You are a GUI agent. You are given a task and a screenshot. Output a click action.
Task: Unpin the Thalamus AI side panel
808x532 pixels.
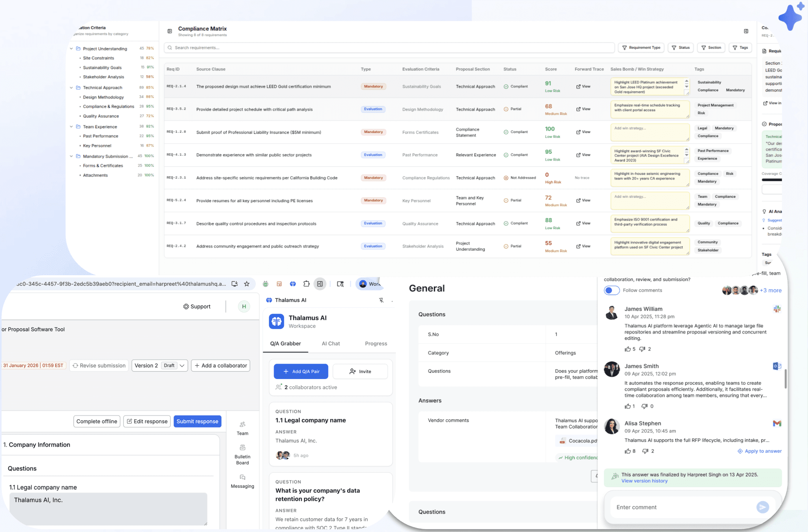coord(381,300)
